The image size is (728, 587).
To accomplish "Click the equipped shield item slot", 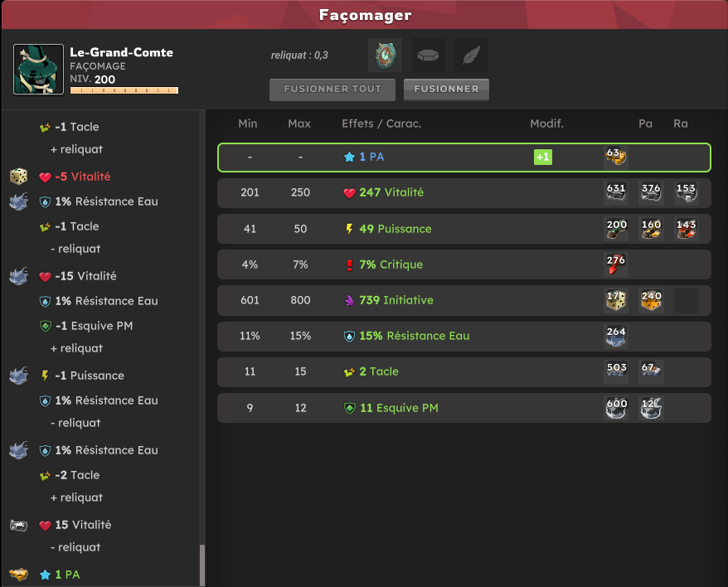I will 385,56.
